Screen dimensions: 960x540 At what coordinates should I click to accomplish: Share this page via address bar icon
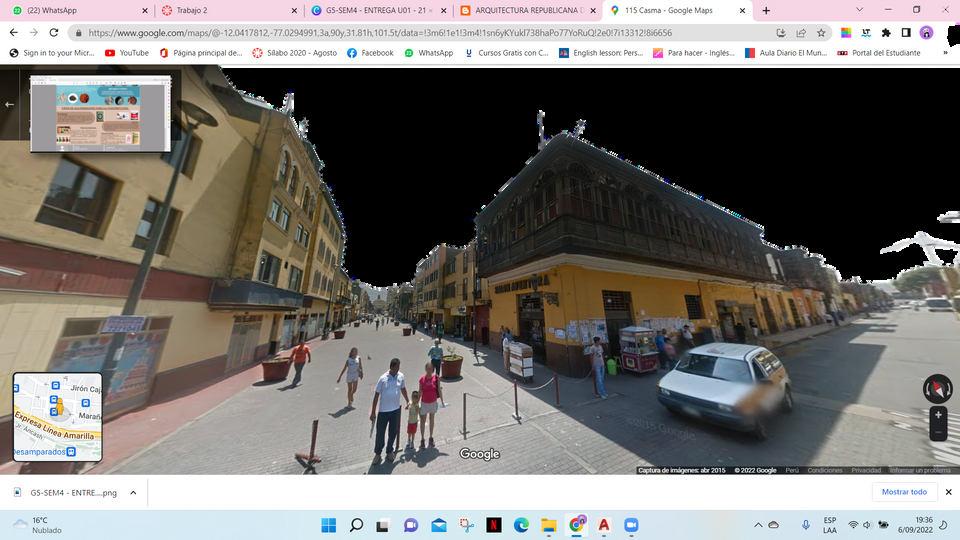click(801, 33)
